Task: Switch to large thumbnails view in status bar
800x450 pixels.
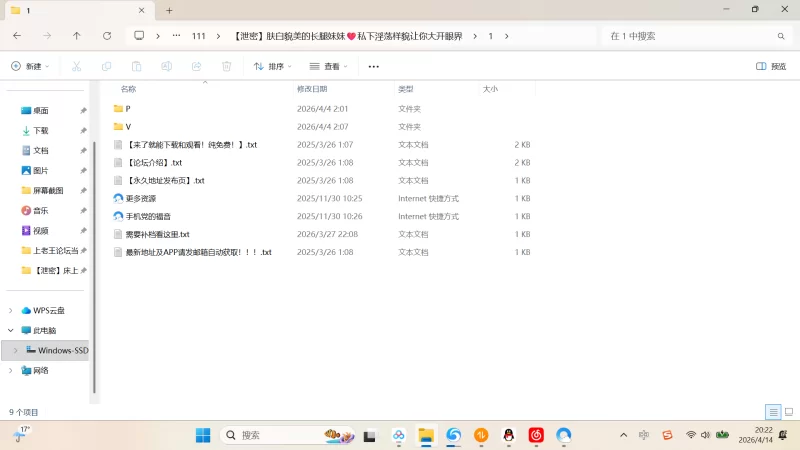Action: coord(788,412)
